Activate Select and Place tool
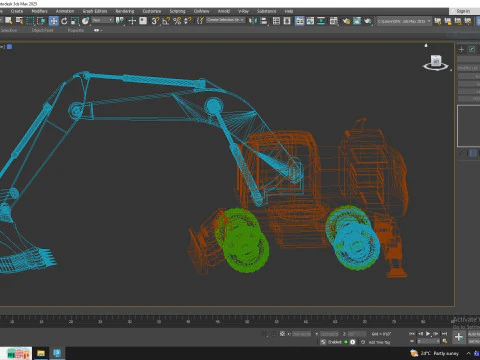Image resolution: width=480 pixels, height=360 pixels. click(x=85, y=21)
